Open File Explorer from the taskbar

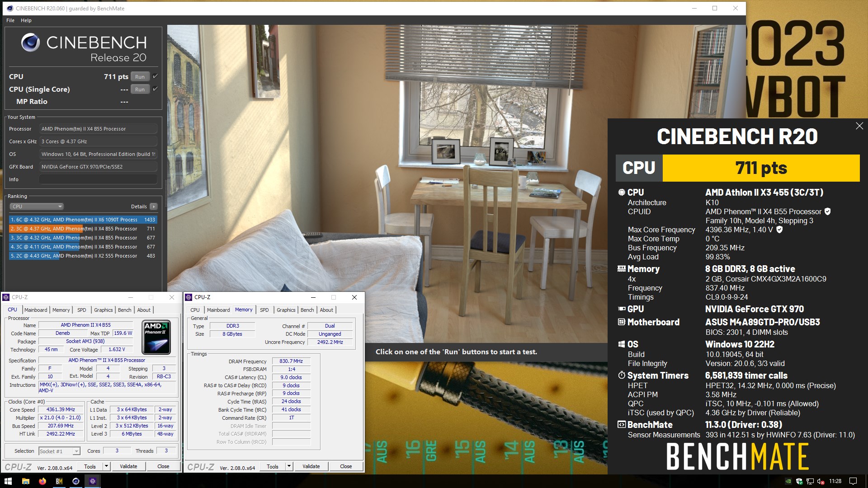pyautogui.click(x=25, y=481)
